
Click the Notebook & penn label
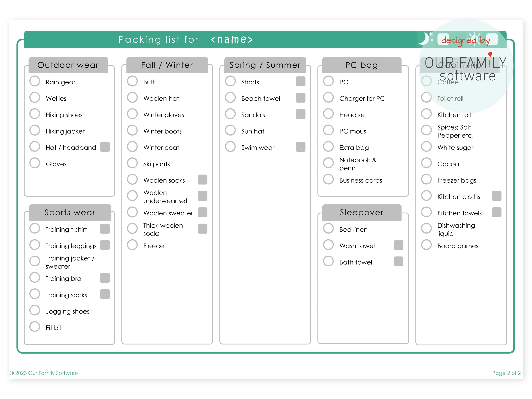[x=358, y=164]
